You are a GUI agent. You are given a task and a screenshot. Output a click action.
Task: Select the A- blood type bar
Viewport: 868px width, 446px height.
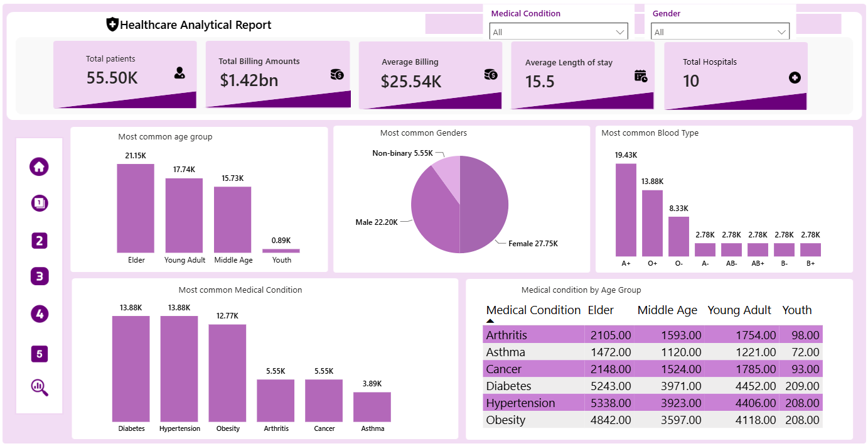(x=705, y=249)
